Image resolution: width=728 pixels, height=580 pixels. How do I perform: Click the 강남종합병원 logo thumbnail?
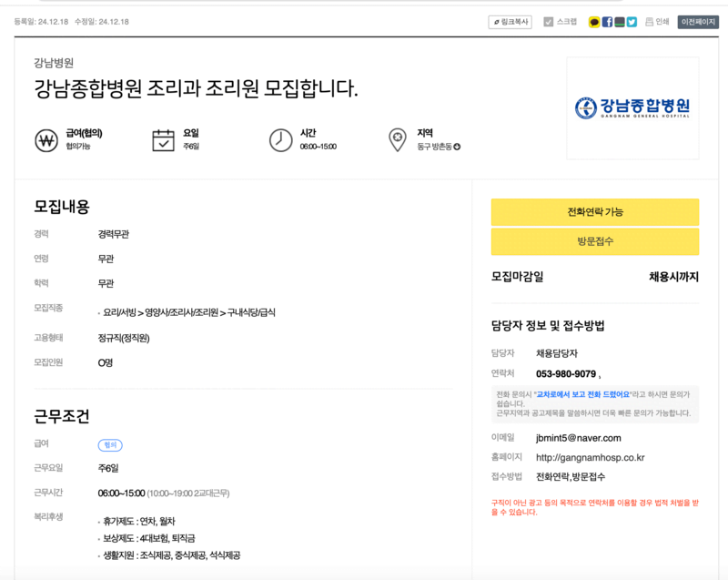pos(633,108)
